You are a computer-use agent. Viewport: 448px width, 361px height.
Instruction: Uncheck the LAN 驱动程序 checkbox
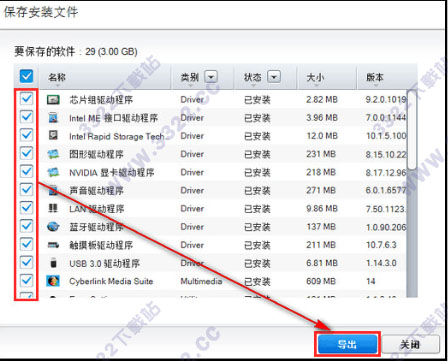tap(26, 208)
